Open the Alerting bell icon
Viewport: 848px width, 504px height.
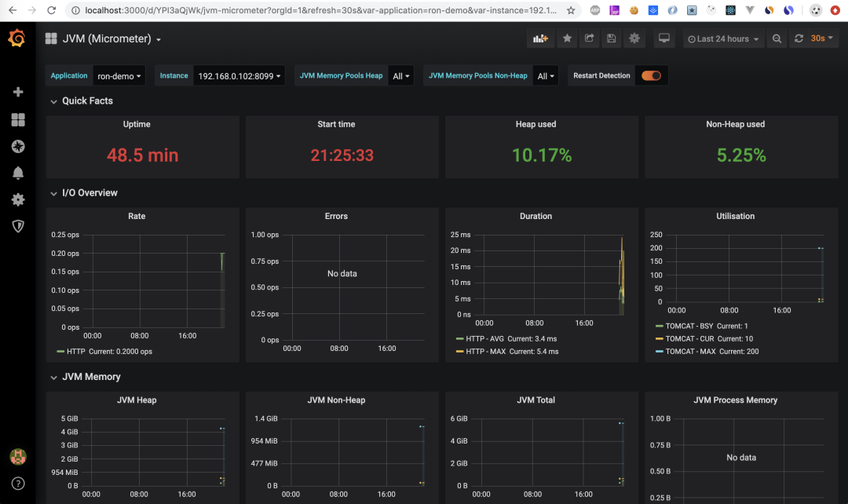[x=18, y=173]
